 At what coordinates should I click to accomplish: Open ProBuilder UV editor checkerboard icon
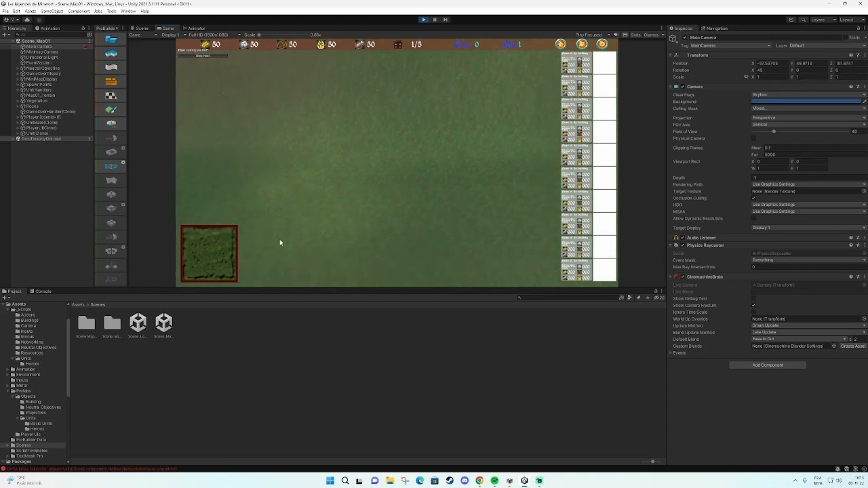pos(111,96)
